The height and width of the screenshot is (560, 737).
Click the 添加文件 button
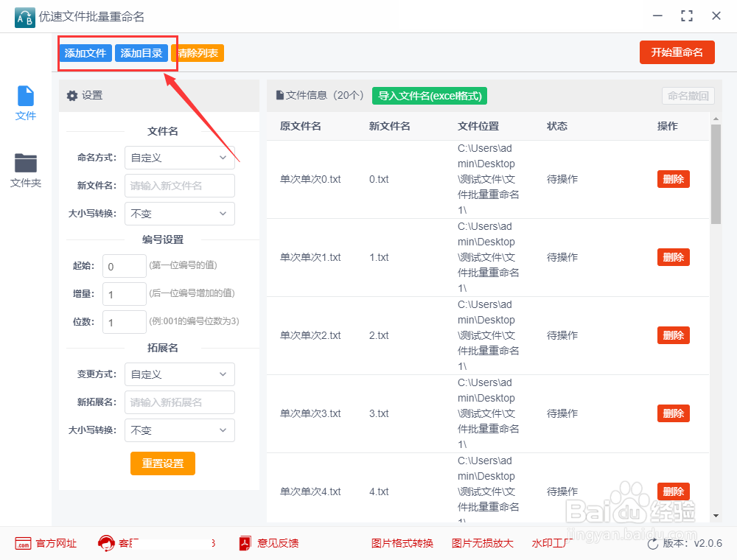(x=85, y=53)
